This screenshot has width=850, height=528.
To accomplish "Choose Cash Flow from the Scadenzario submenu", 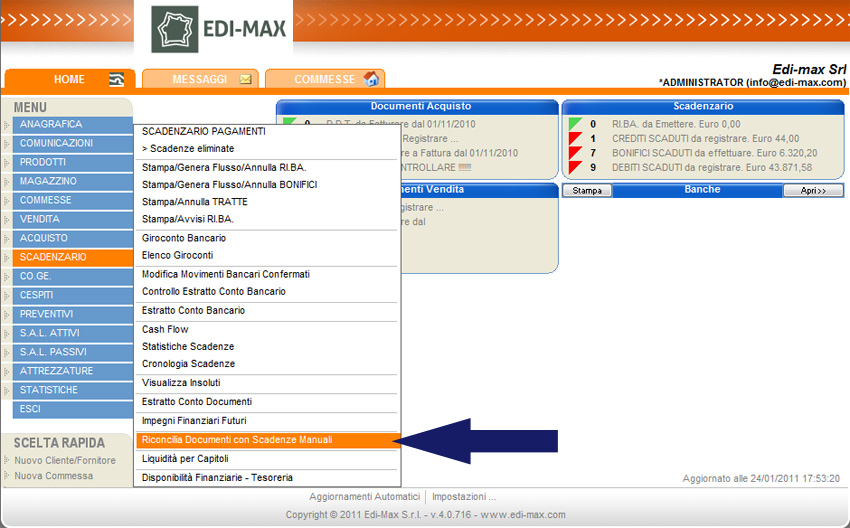I will 166,329.
